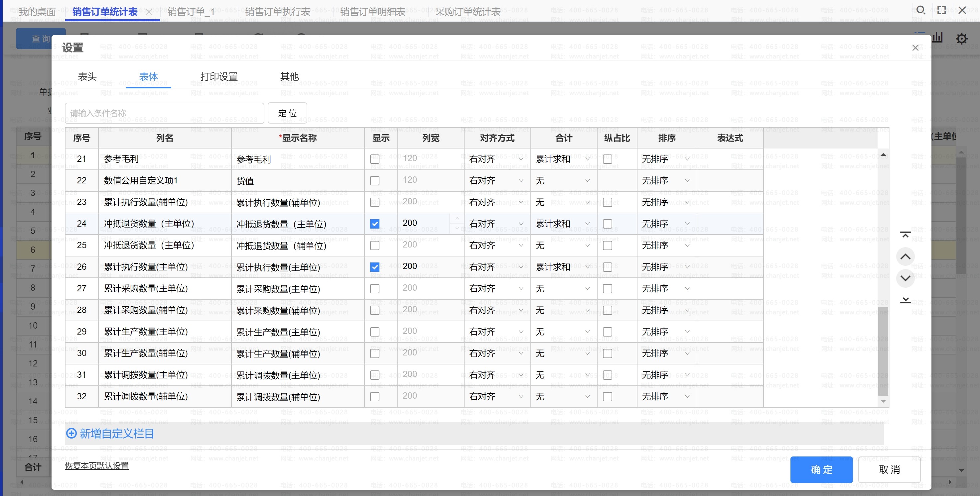Click the move-to-bottom arrow icon

tap(905, 300)
